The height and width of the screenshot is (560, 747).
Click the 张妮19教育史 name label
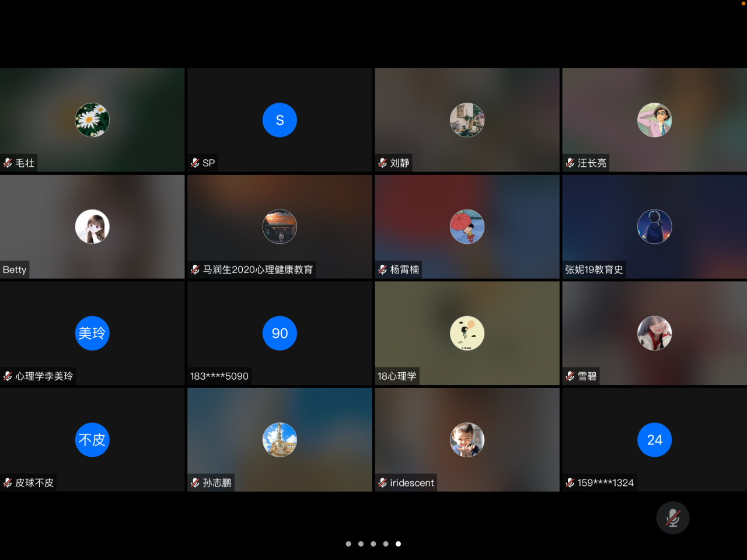pos(594,269)
